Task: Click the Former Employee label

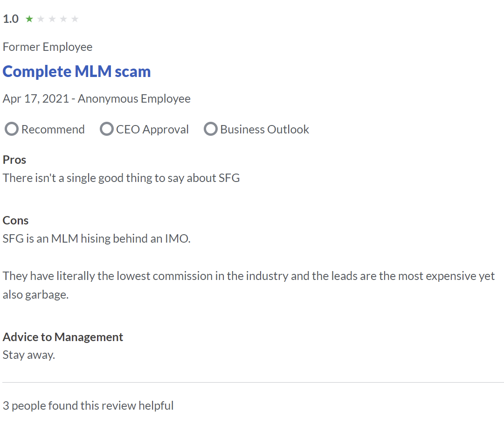Action: [48, 47]
